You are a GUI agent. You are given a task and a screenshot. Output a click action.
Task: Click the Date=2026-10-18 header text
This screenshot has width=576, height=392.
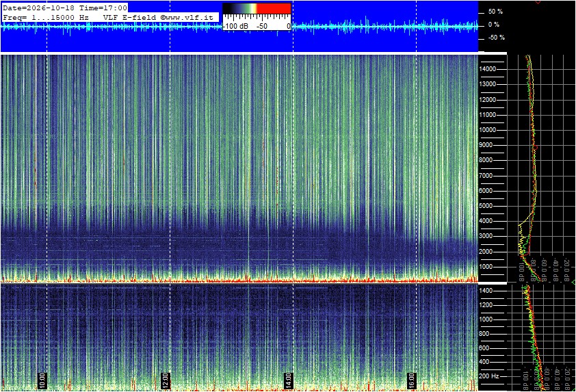coord(38,8)
